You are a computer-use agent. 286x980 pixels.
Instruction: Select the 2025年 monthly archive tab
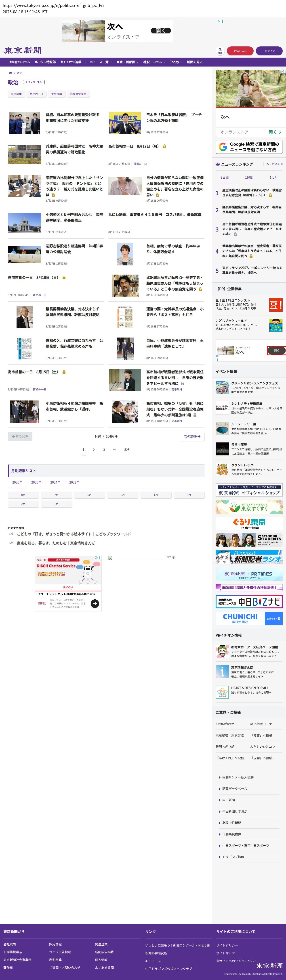36,482
